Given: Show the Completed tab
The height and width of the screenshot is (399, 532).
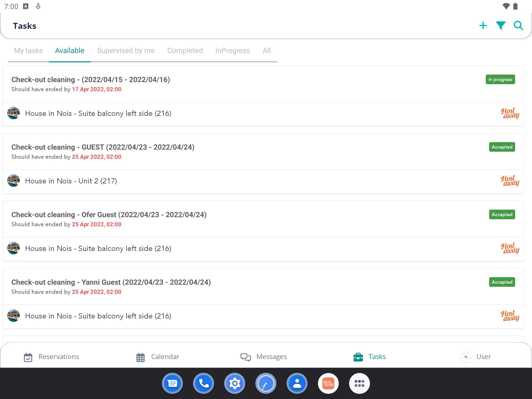Looking at the screenshot, I should click(185, 50).
